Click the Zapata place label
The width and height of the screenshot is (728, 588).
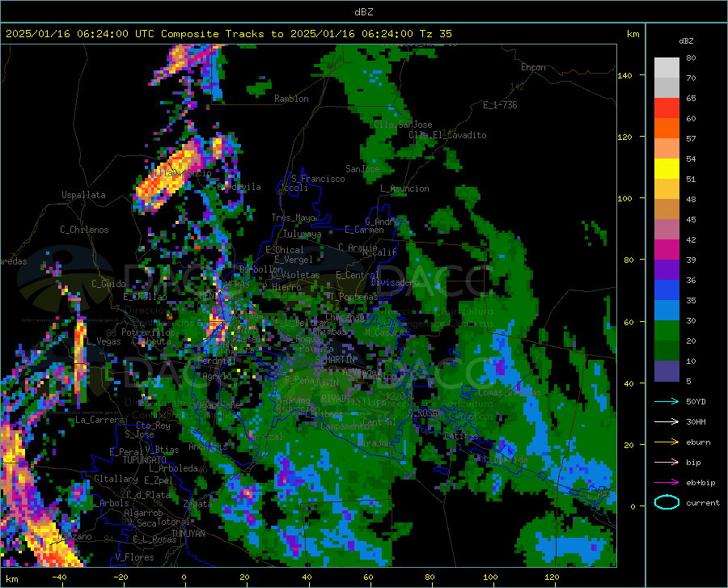click(x=198, y=504)
